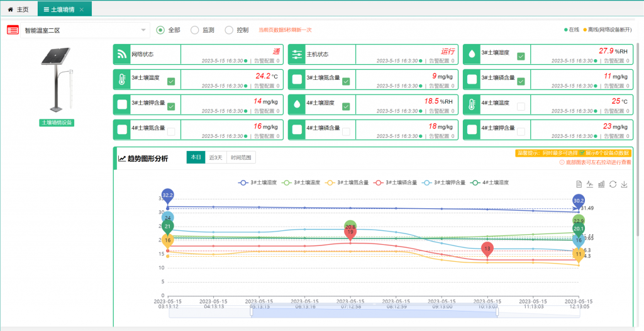The height and width of the screenshot is (331, 644).
Task: Select the 监测 radio button
Action: click(x=194, y=30)
